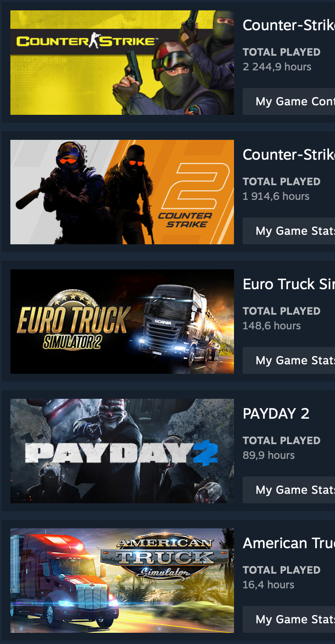Open Counter-Strike title with 2 244,9 hours
335x644 pixels.
(x=289, y=25)
